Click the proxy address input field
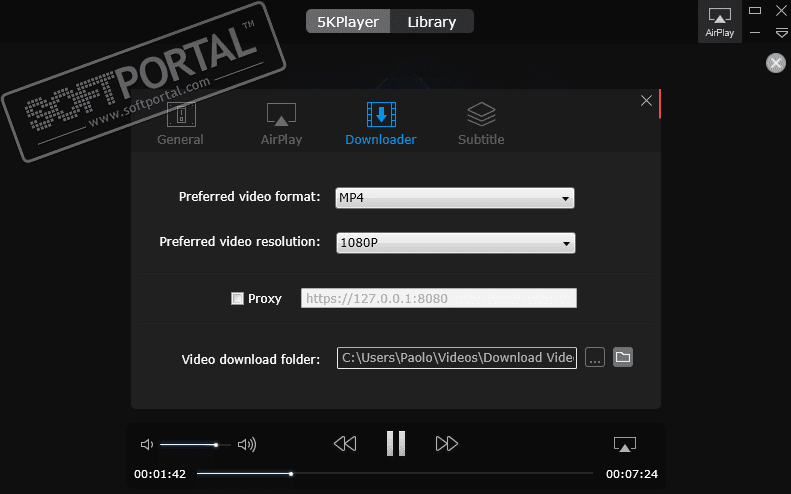Screen dimensions: 791x494 [439, 298]
